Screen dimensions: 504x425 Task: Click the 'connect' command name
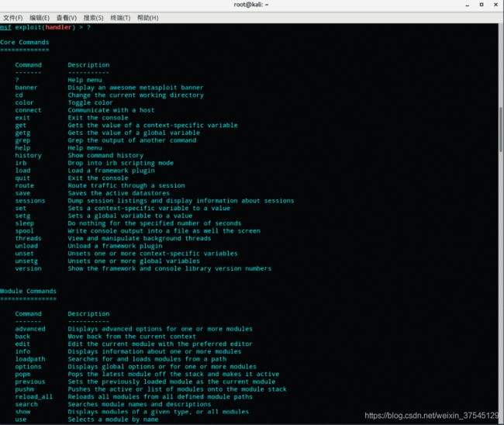[28, 110]
